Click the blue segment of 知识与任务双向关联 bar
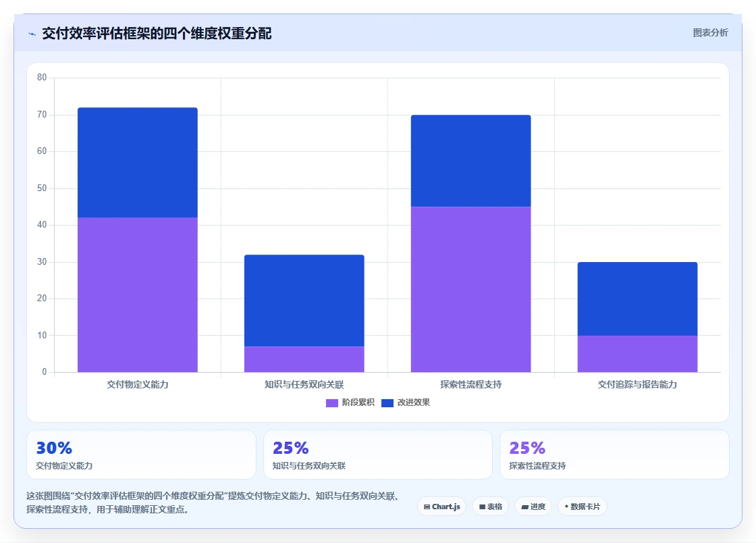756x543 pixels. (304, 301)
